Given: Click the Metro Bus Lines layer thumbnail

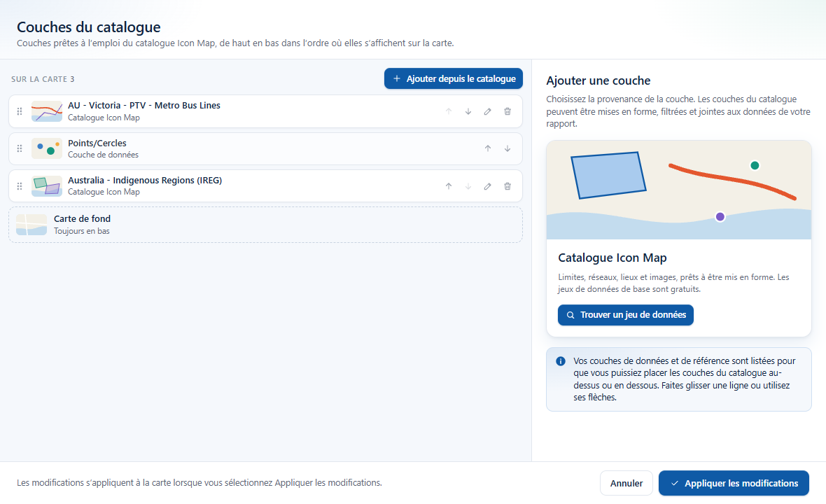Looking at the screenshot, I should 47,111.
